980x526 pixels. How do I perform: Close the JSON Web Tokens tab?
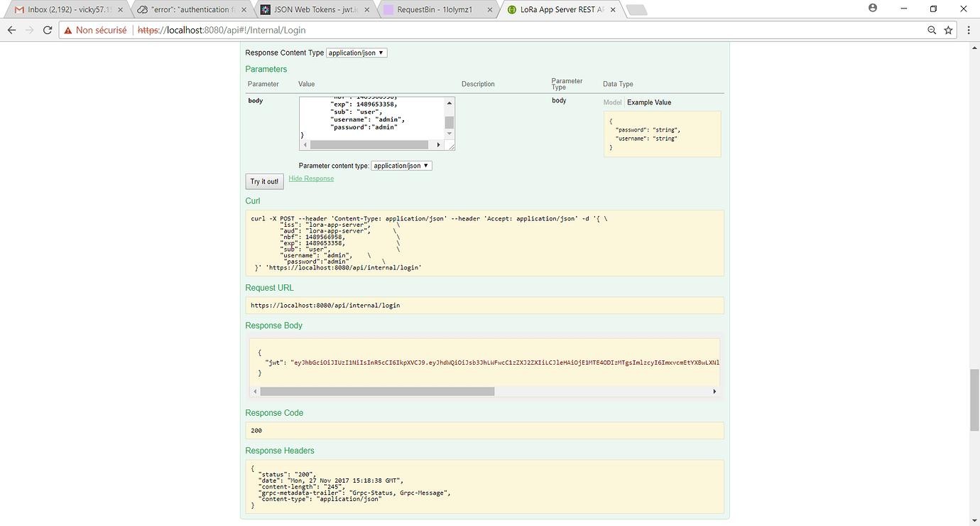(367, 10)
